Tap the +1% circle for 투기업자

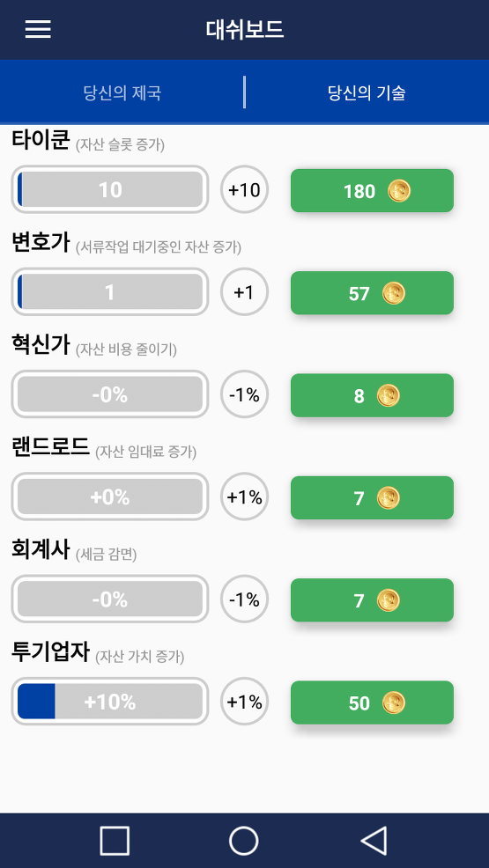click(x=244, y=702)
